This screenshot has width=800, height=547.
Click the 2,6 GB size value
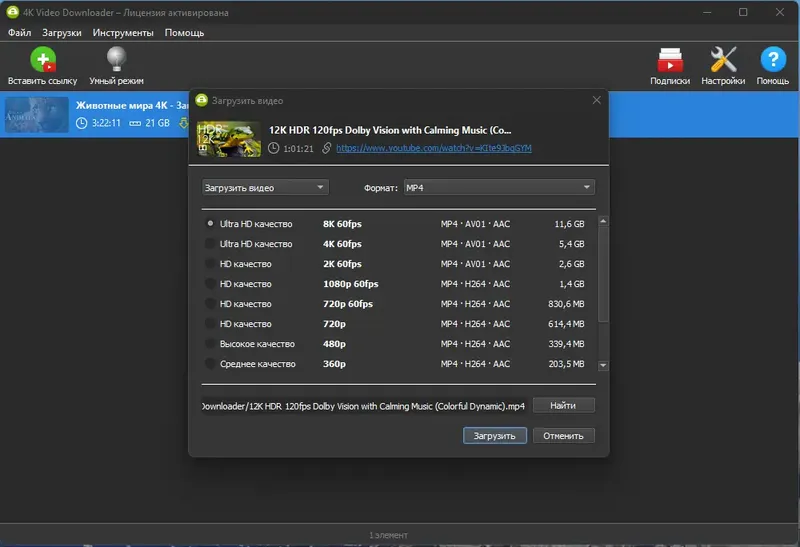click(x=571, y=263)
